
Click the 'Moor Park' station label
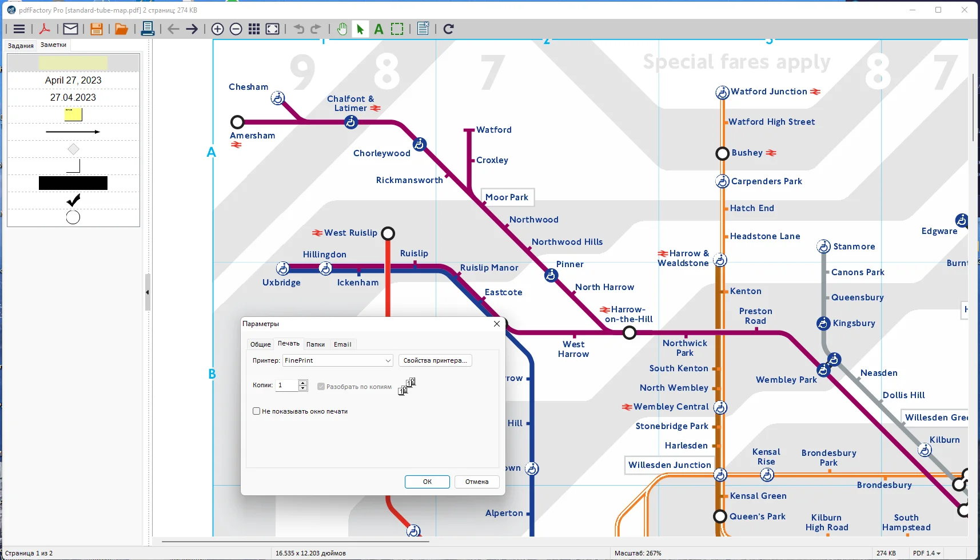tap(507, 197)
